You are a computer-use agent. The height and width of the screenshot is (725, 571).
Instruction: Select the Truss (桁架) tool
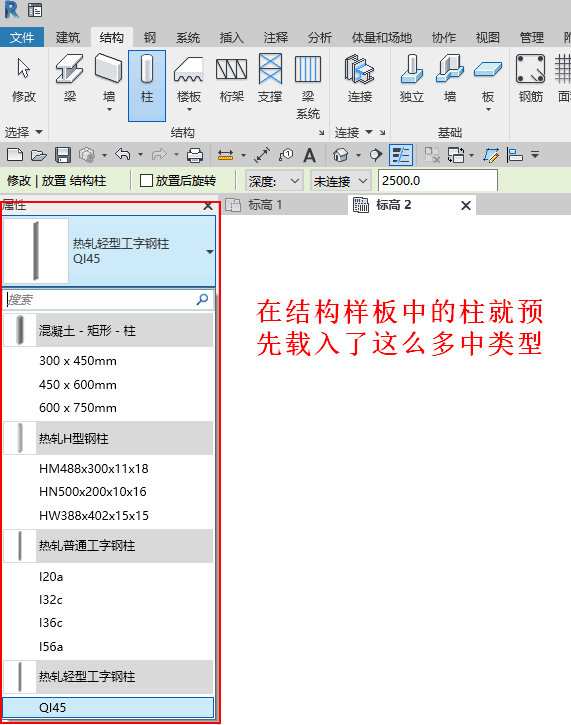(x=231, y=80)
